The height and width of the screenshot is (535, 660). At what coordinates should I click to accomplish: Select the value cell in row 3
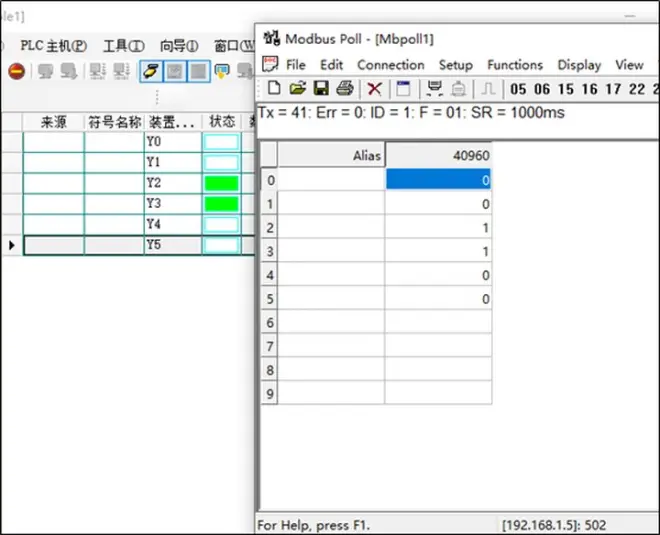[438, 251]
